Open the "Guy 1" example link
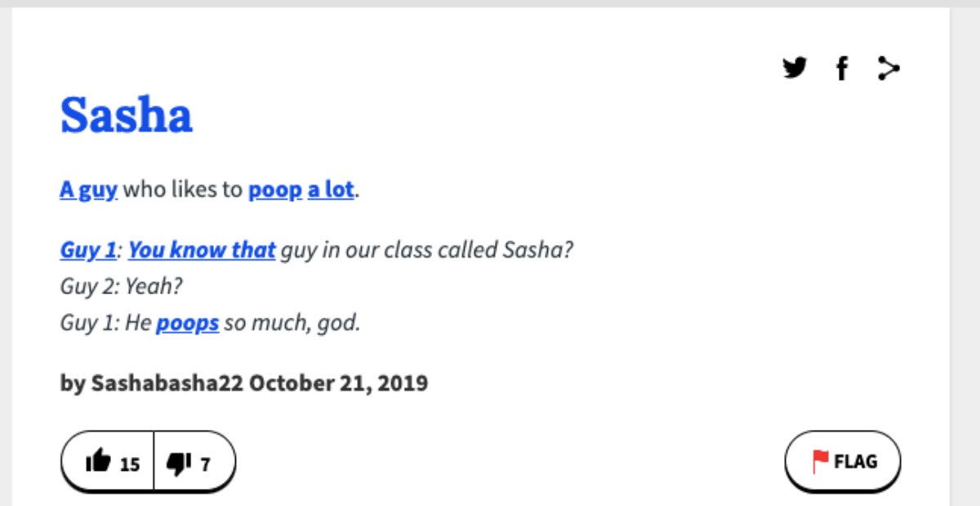The image size is (980, 506). point(88,249)
